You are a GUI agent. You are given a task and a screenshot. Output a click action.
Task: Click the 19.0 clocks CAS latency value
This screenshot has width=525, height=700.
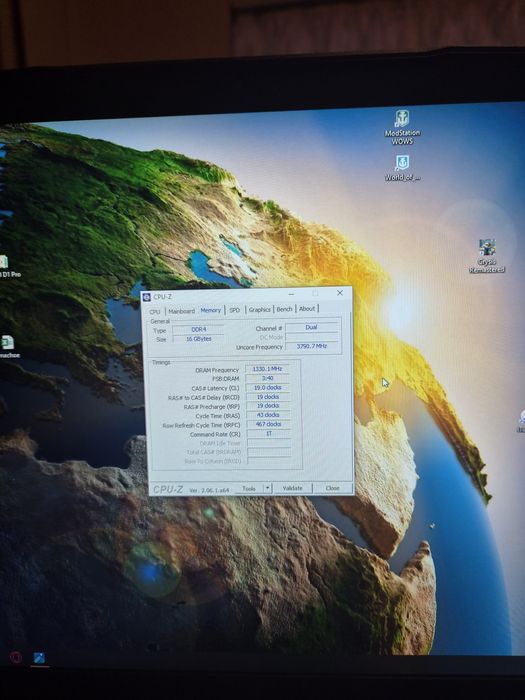[x=267, y=388]
